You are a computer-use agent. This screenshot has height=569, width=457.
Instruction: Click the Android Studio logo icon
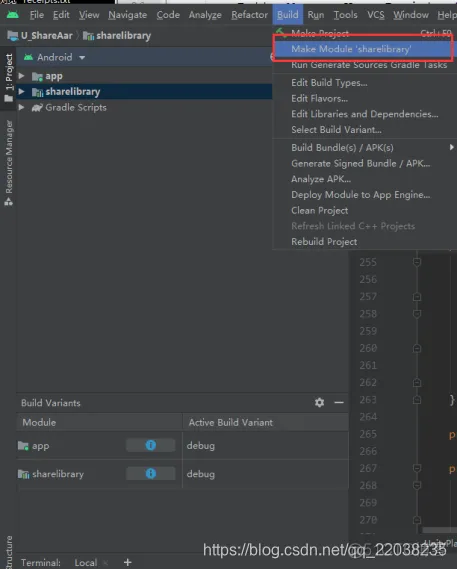coord(13,15)
